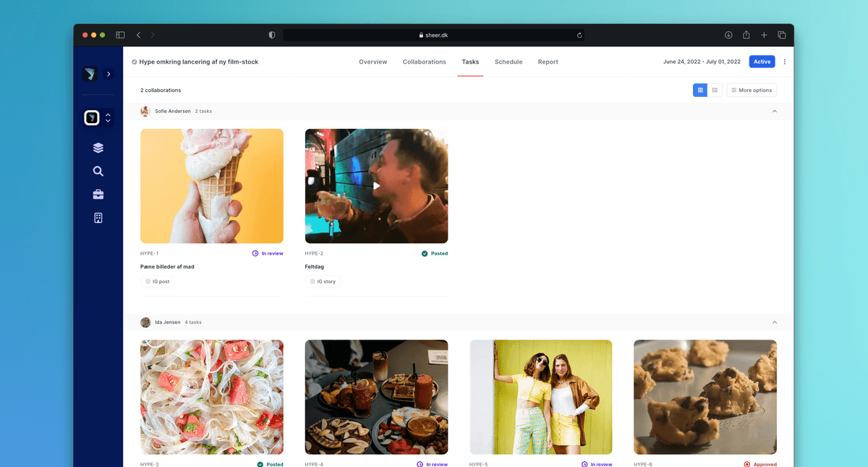Viewport: 868px width, 467px height.
Task: Switch to the Collaborations tab
Action: pyautogui.click(x=424, y=62)
